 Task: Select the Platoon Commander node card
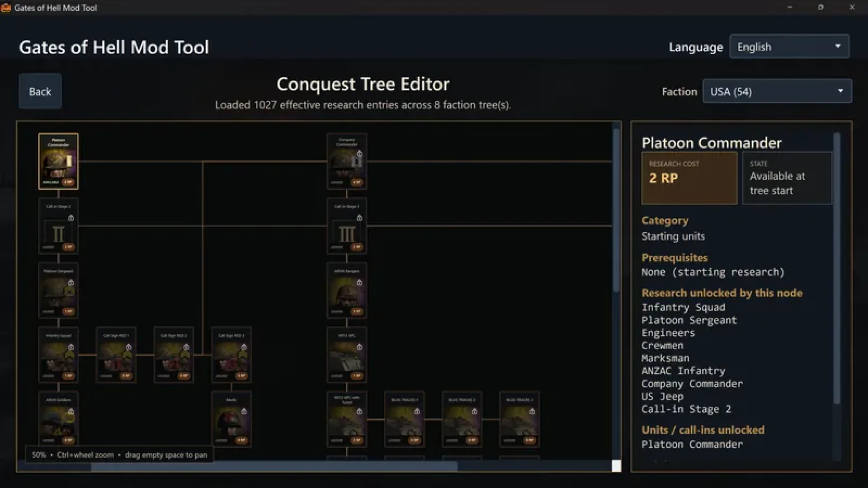coord(58,161)
